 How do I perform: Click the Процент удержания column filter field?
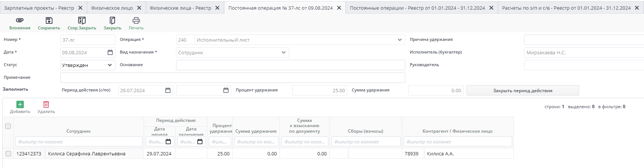pos(220,142)
